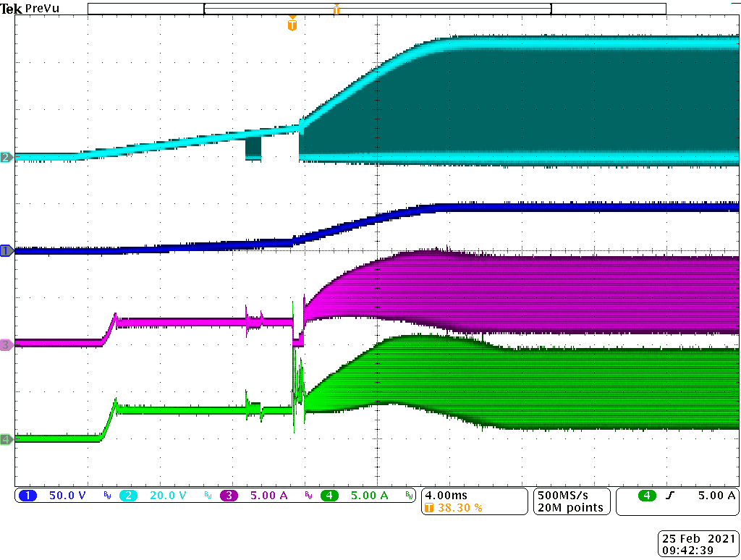This screenshot has width=741, height=560.
Task: Click the magenta channel 3 badge
Action: 229,496
